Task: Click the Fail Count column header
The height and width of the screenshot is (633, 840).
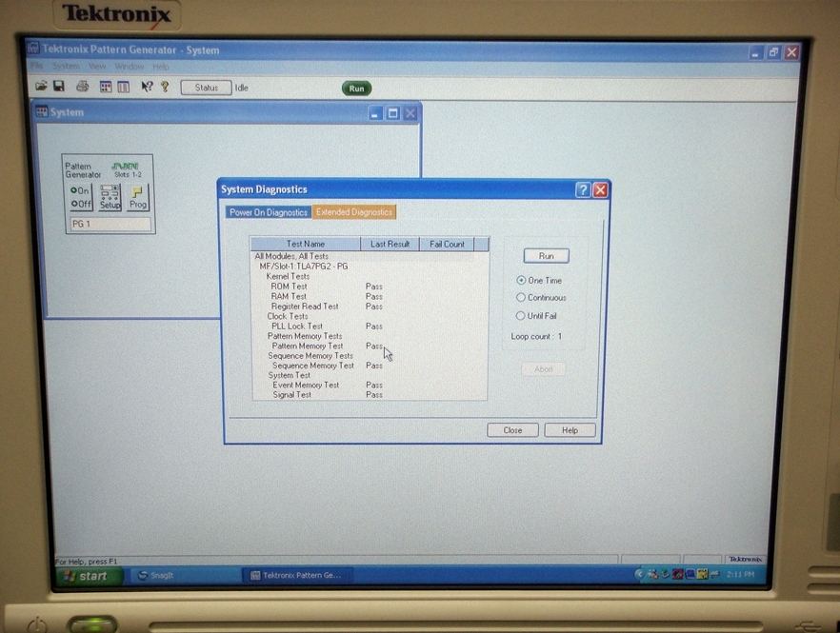Action: pyautogui.click(x=447, y=244)
